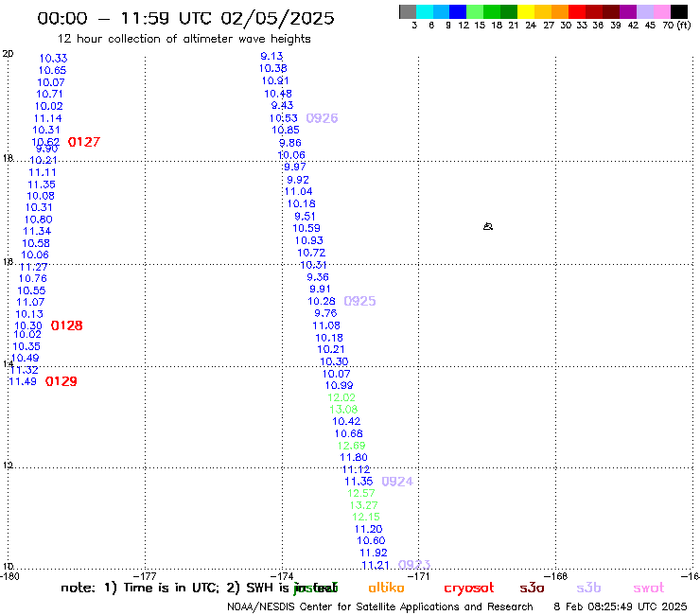Click wave height value 10.93
Screen dimensions: 700x615
tap(309, 240)
